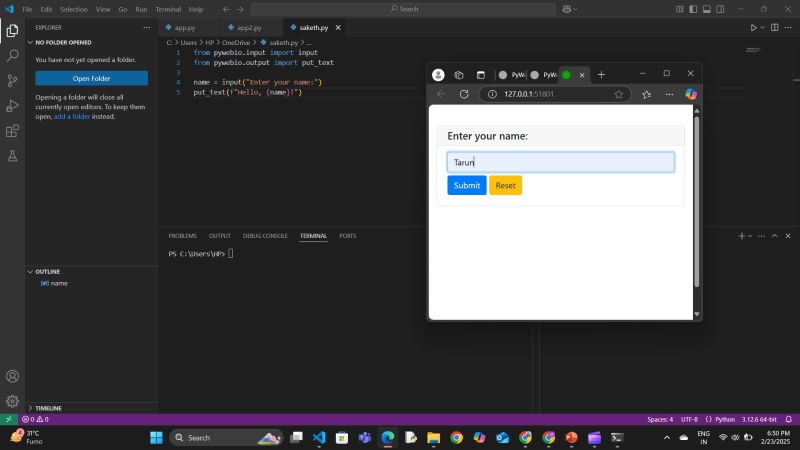
Task: Click the browser address bar URL
Action: click(x=529, y=94)
